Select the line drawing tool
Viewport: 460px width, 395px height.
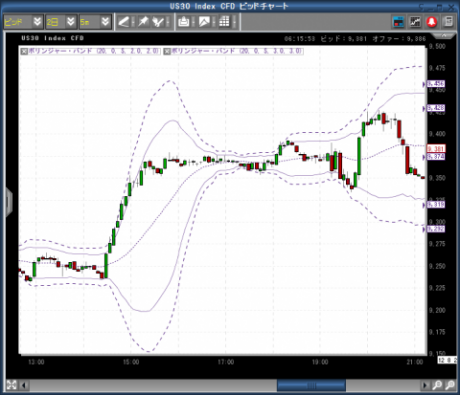pyautogui.click(x=124, y=22)
